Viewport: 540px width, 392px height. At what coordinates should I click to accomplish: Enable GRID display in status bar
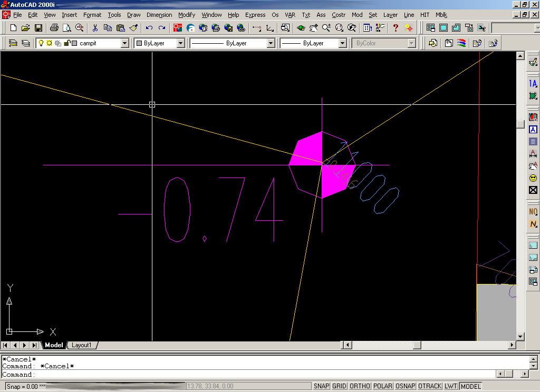339,386
